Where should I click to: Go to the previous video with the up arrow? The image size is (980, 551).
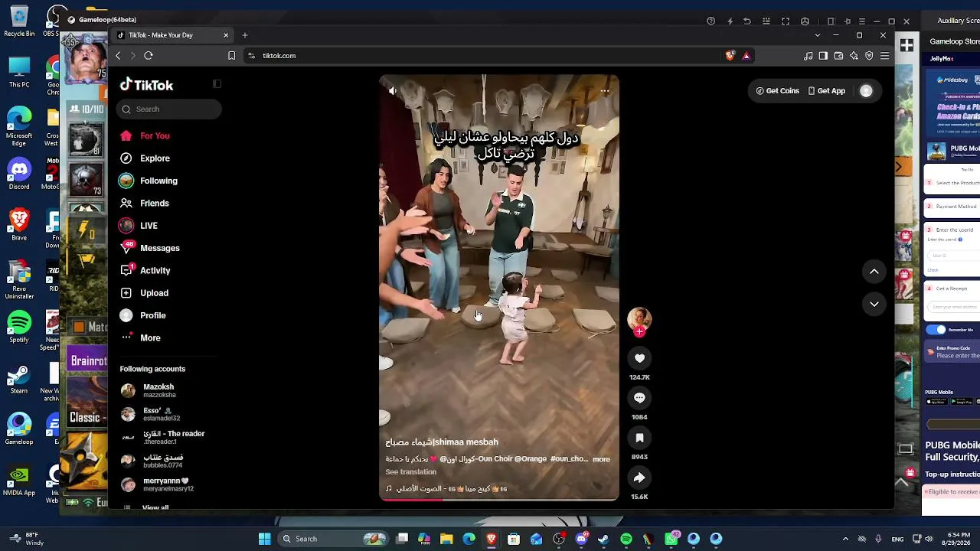click(874, 272)
